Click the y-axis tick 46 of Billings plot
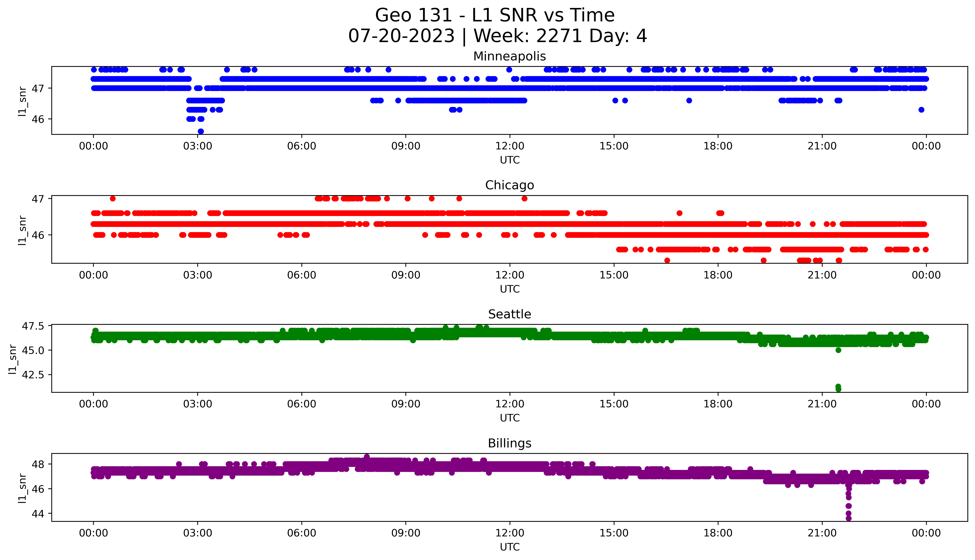The width and height of the screenshot is (975, 560). [x=38, y=489]
